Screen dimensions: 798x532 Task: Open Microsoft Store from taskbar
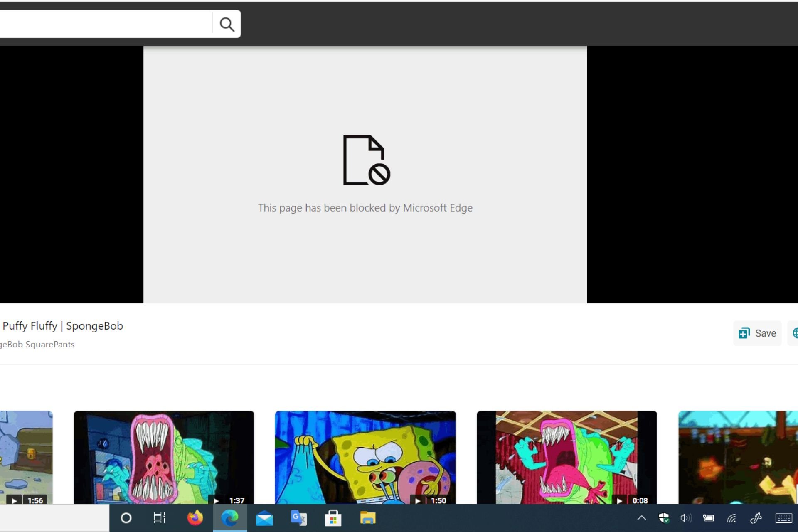(x=333, y=518)
